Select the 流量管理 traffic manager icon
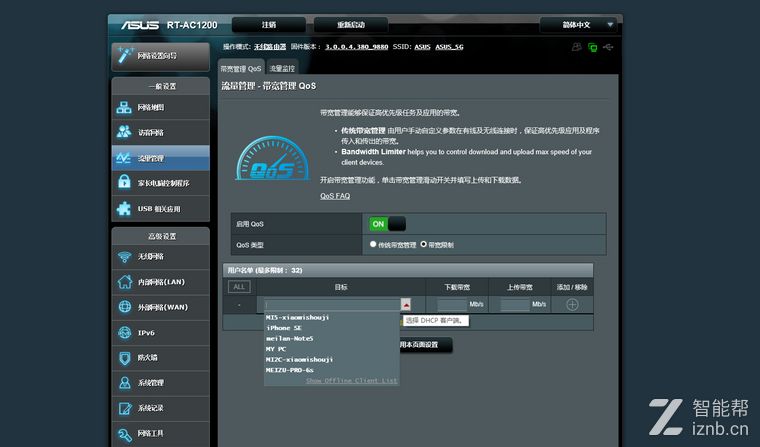This screenshot has height=447, width=760. click(x=124, y=158)
